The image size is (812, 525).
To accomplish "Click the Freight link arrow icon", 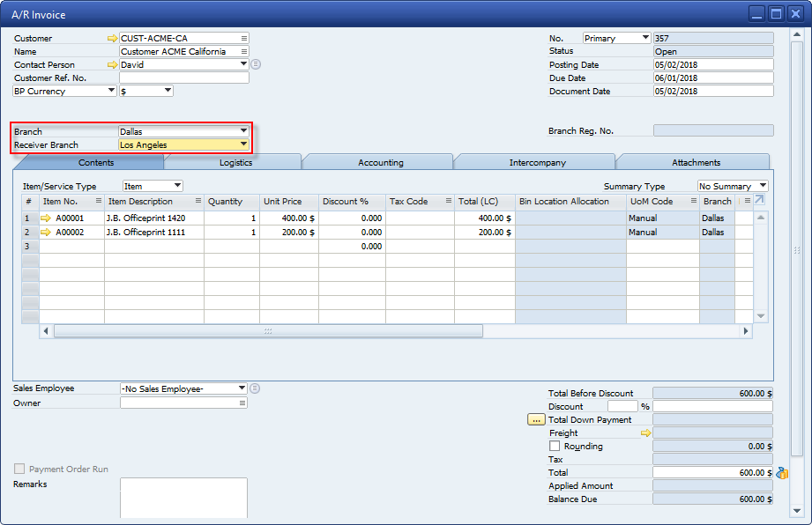I will point(645,433).
